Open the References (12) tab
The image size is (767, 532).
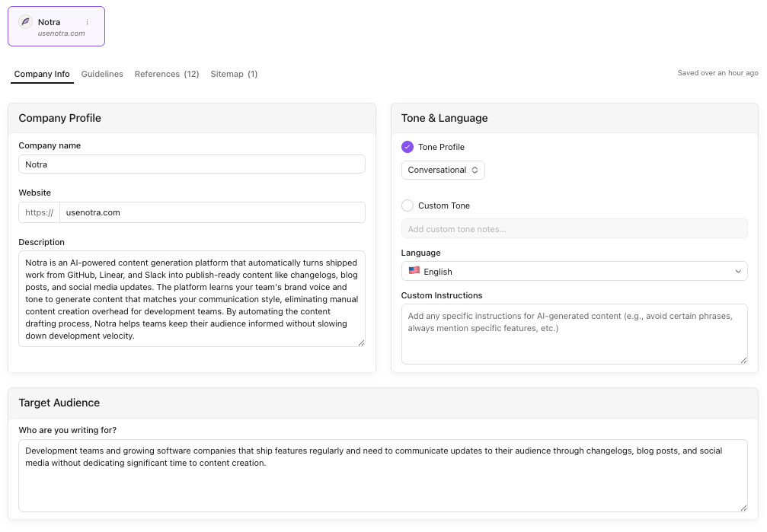coord(167,74)
